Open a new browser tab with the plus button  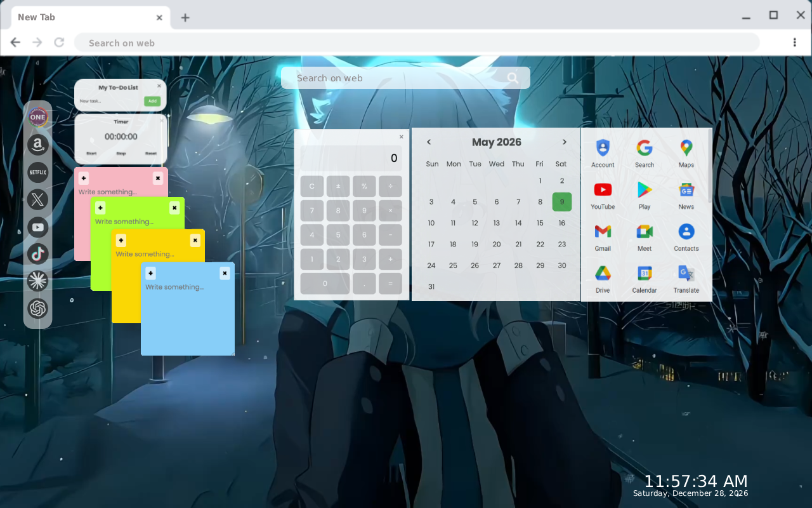185,18
